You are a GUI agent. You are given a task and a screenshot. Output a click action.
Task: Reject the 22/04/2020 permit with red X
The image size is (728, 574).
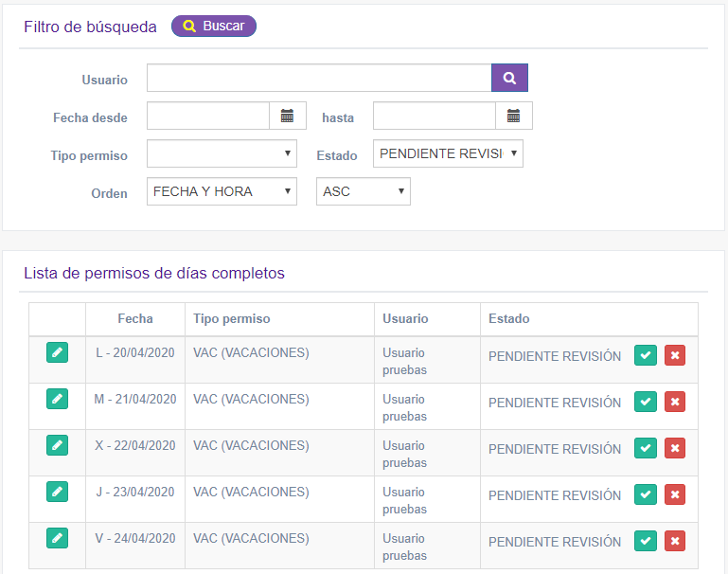(x=675, y=449)
